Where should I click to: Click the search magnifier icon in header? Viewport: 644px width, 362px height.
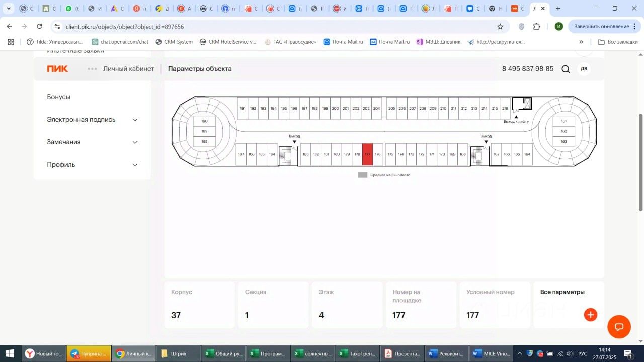[x=566, y=69]
